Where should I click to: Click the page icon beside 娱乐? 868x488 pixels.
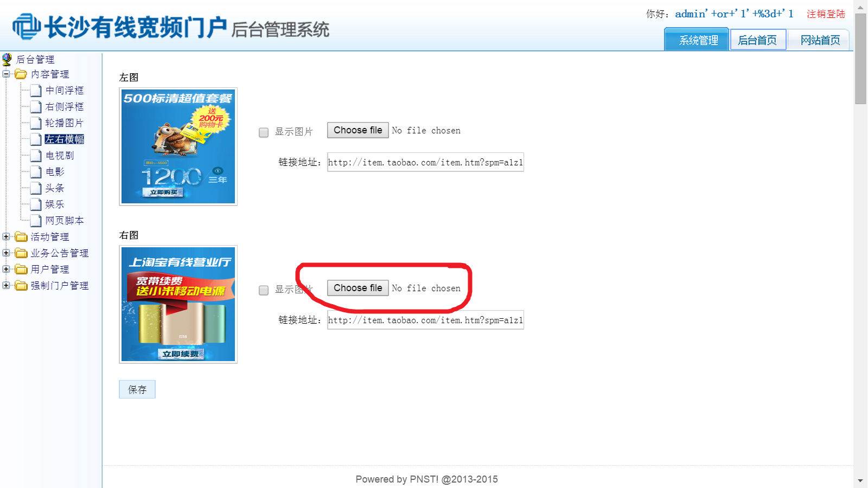[x=36, y=204]
